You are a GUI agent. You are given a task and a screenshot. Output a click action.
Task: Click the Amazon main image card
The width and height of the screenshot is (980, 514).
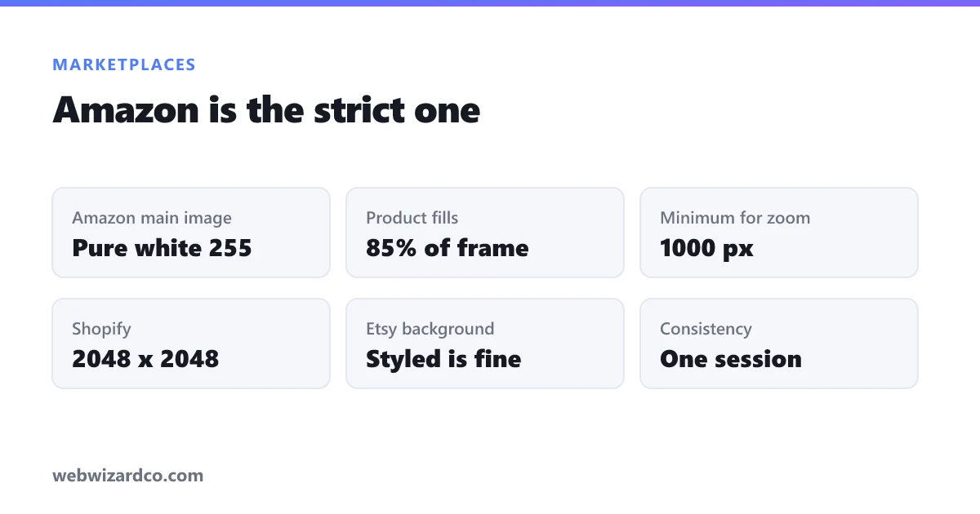191,233
